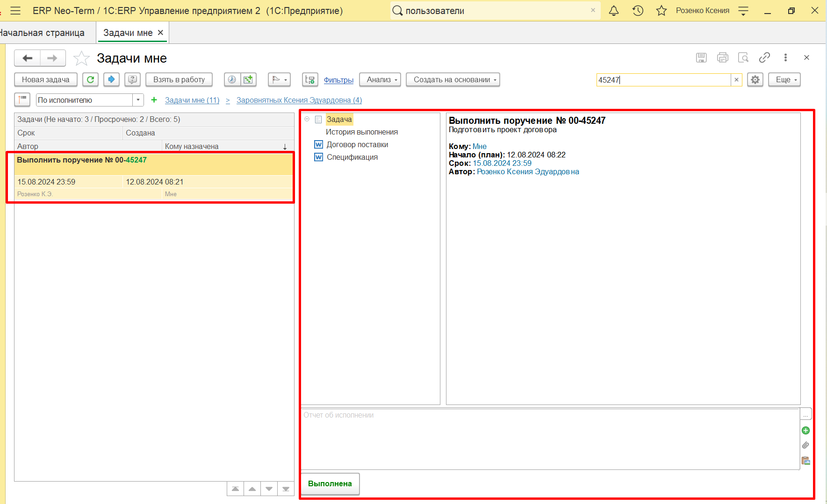
Task: Click the 45247 search field
Action: point(663,80)
